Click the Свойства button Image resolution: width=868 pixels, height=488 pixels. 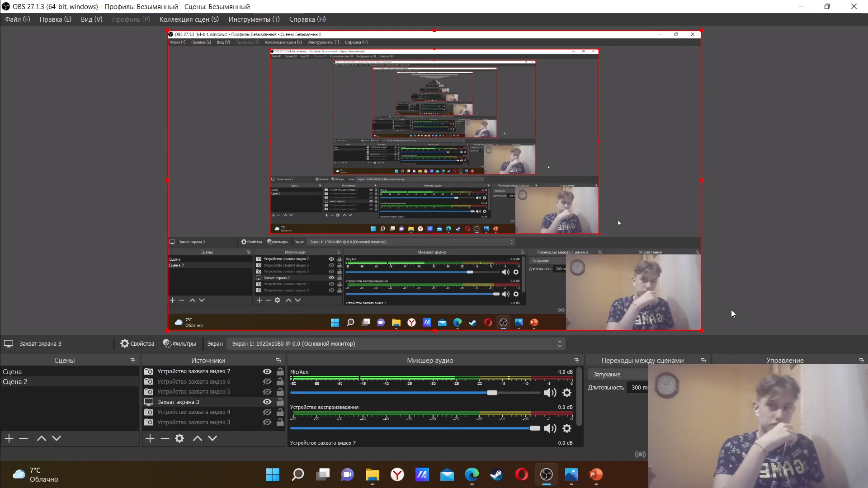137,344
